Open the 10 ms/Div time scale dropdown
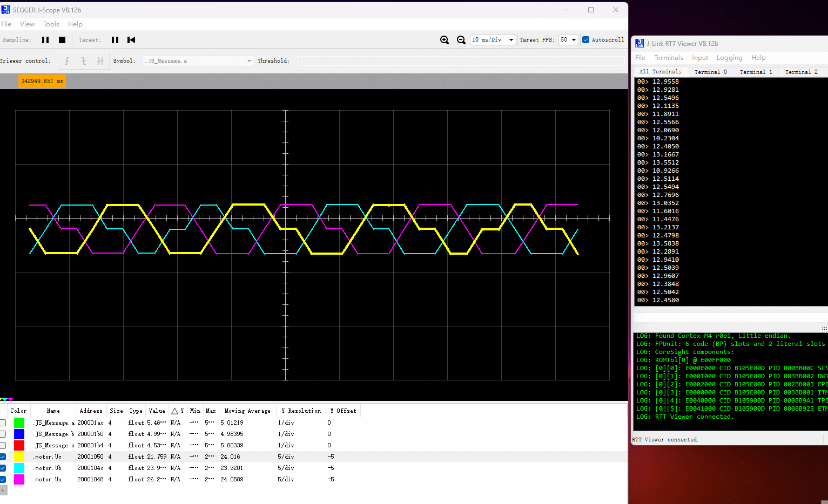Screen dimensions: 828x504 (493, 40)
